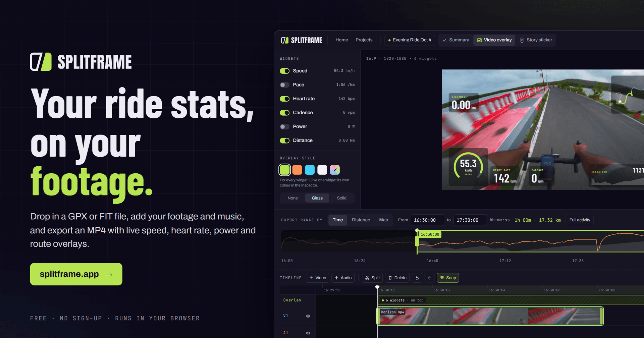Toggle the Heart rate widget

284,99
